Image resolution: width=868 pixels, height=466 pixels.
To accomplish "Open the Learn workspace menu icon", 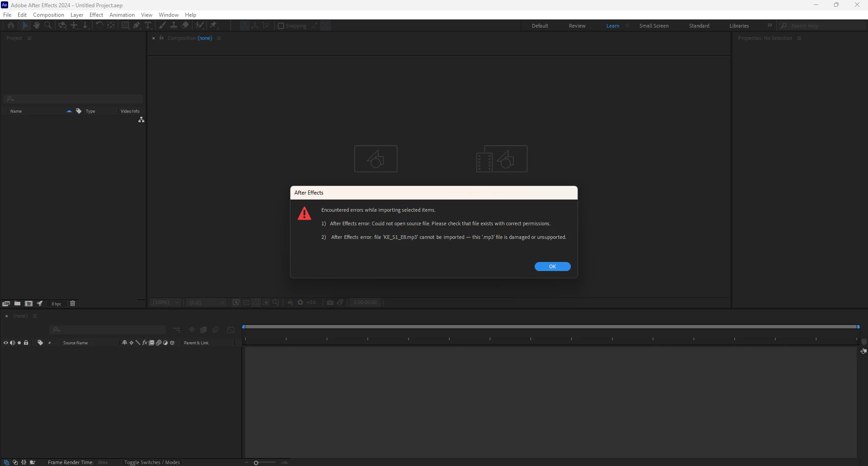I will [x=627, y=26].
